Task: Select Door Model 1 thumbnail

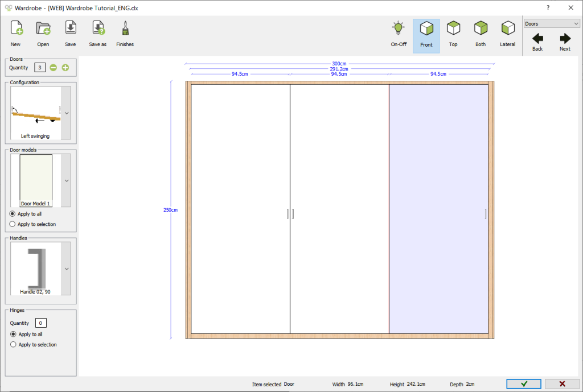Action: tap(36, 180)
